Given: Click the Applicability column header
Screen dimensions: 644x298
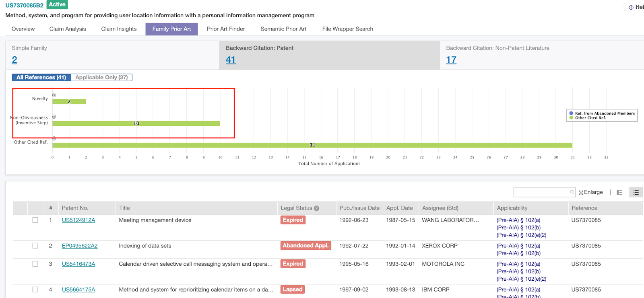Looking at the screenshot, I should (512, 208).
